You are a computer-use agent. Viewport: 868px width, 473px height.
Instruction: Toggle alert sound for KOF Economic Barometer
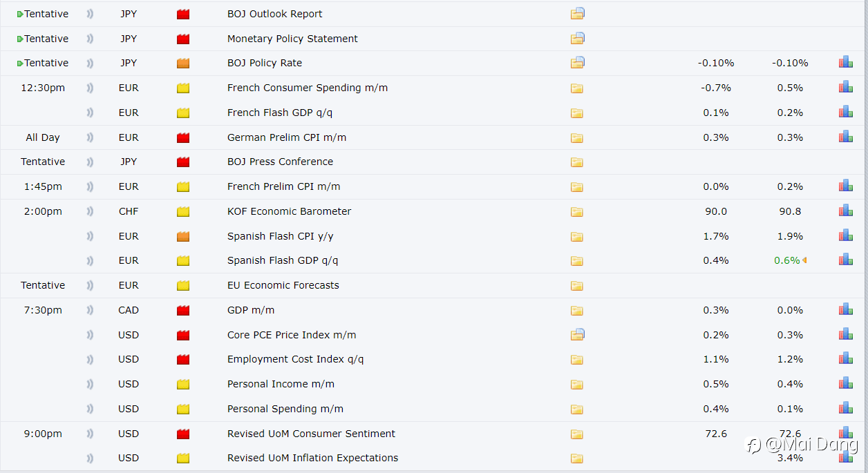pyautogui.click(x=90, y=211)
